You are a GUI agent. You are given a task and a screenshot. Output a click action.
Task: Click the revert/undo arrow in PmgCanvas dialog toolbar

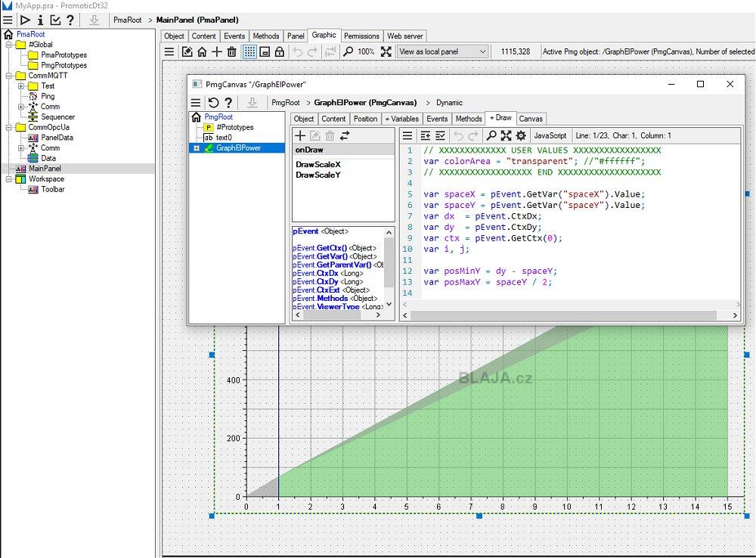point(213,102)
